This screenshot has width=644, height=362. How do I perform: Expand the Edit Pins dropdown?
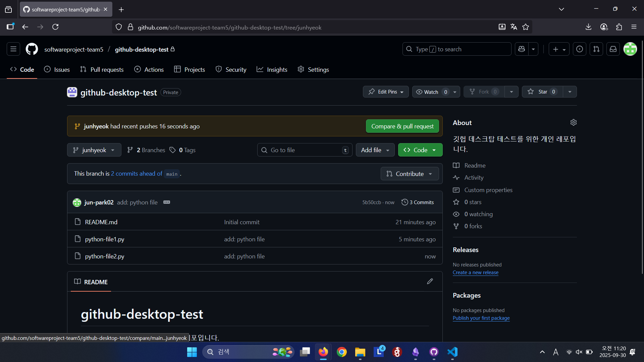point(386,92)
